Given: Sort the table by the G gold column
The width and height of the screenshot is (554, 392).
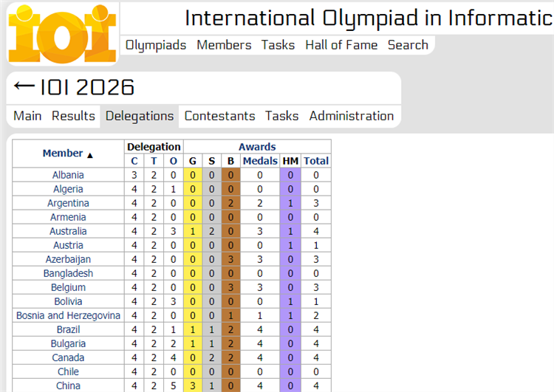Looking at the screenshot, I should pos(193,161).
